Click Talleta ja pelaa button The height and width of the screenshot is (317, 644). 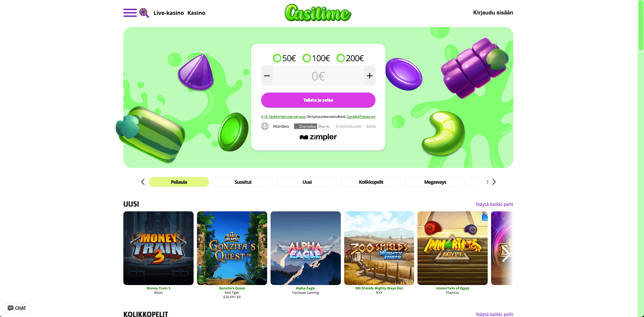coord(318,100)
